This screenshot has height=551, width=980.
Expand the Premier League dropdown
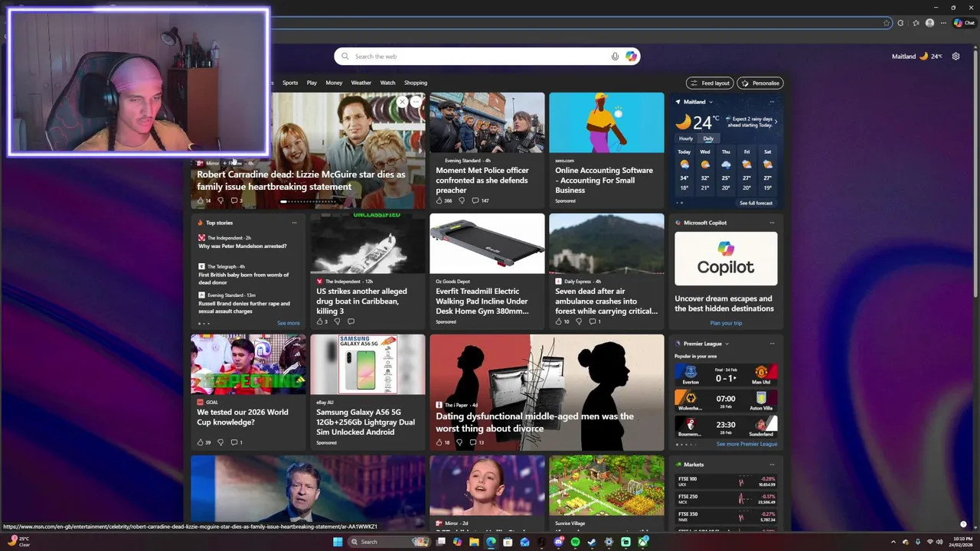(727, 344)
